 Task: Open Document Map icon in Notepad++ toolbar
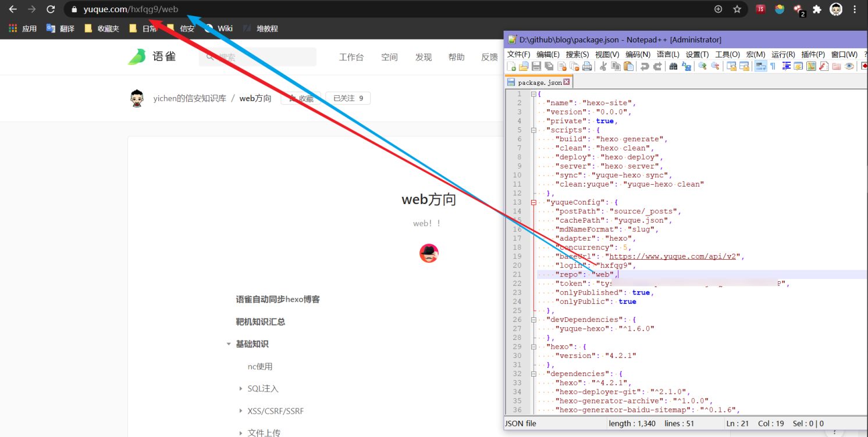[811, 66]
